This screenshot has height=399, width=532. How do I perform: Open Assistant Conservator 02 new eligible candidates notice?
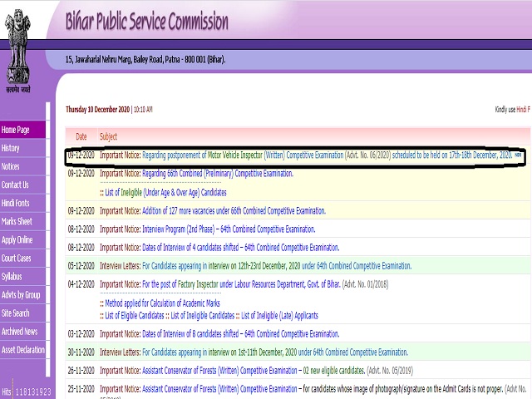254,371
